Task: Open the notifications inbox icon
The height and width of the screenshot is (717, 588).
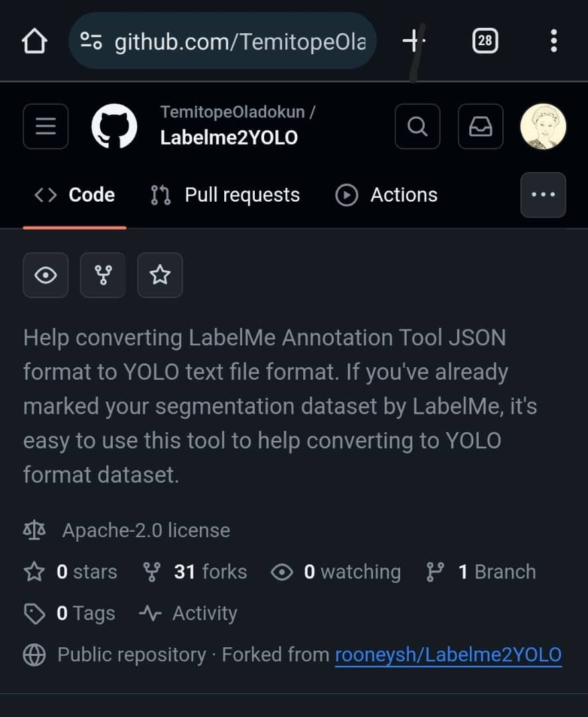Action: point(480,126)
